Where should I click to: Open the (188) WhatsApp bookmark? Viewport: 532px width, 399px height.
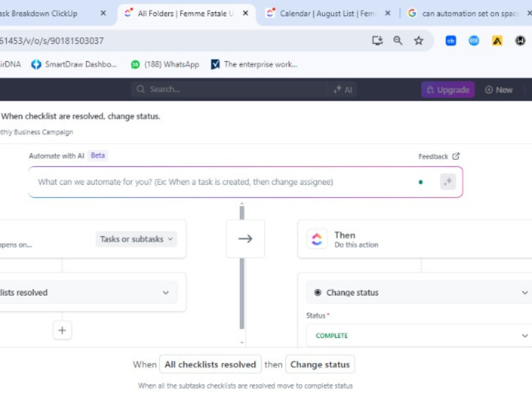165,64
